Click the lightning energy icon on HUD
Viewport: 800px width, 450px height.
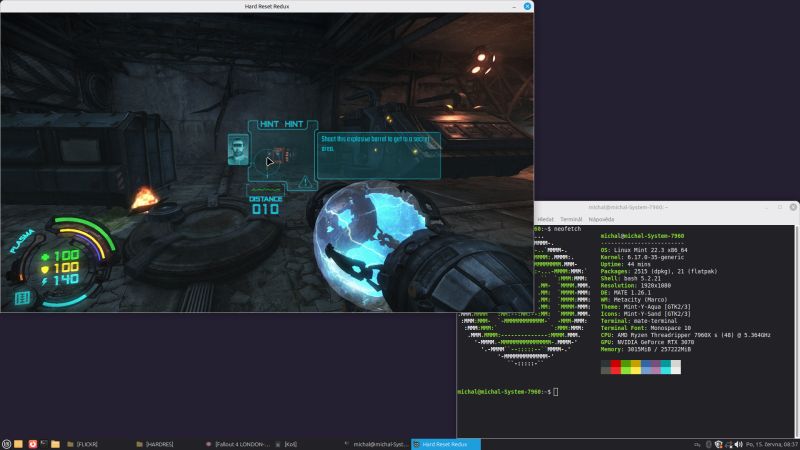[x=45, y=281]
